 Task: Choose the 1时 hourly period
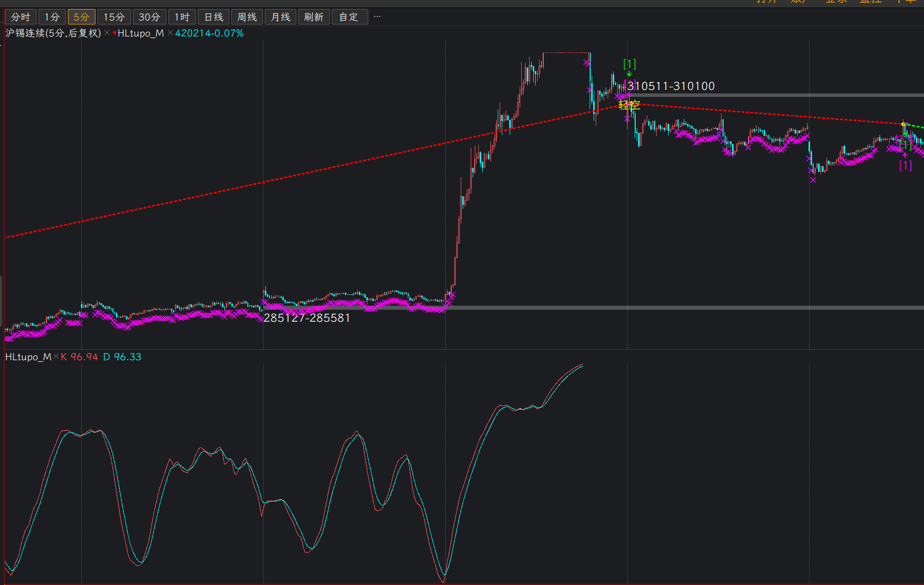pyautogui.click(x=182, y=17)
